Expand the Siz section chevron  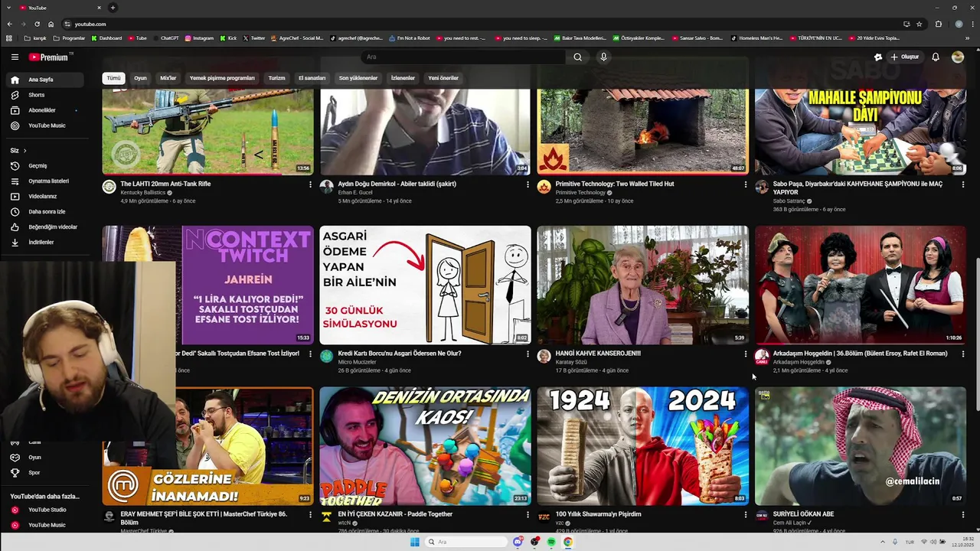pyautogui.click(x=24, y=151)
